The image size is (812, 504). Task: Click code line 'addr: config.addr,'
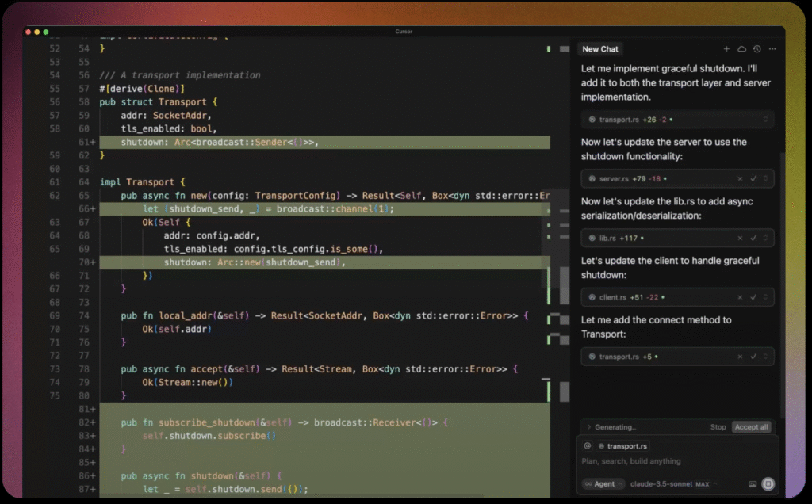[212, 235]
